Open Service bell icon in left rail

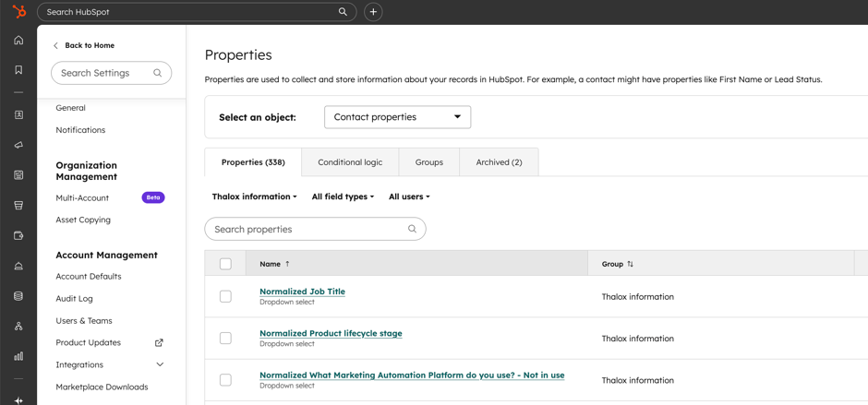[18, 266]
